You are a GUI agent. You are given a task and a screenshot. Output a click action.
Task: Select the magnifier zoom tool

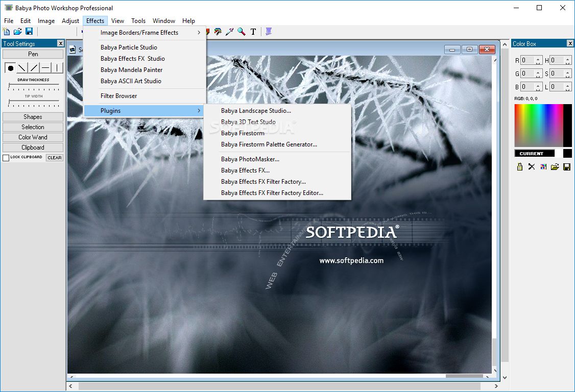242,32
